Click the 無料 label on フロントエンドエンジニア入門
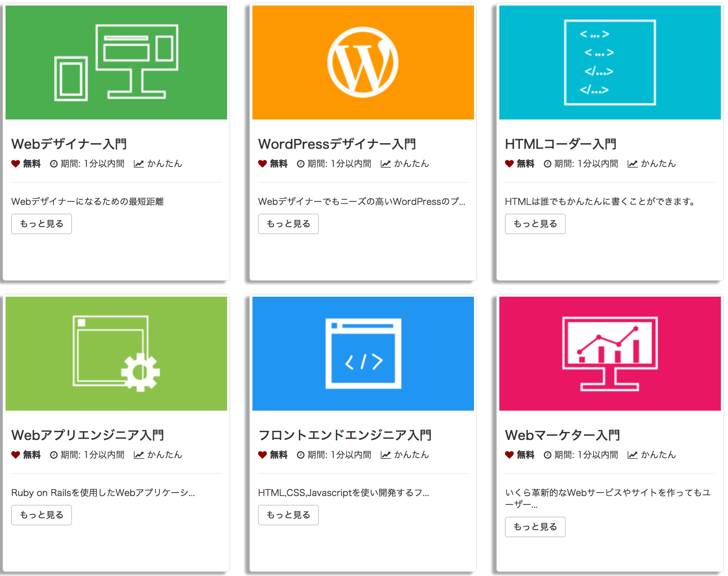This screenshot has height=576, width=728. coord(279,455)
